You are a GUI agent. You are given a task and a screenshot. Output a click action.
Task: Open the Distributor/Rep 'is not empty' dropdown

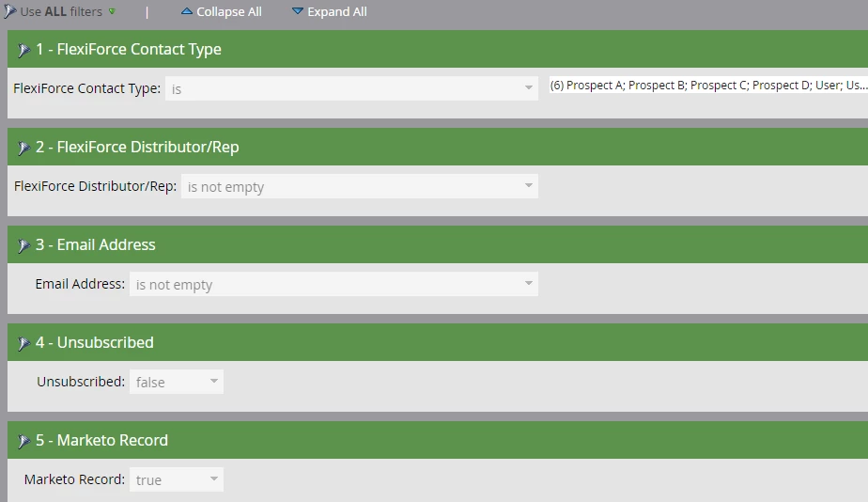[x=359, y=187]
